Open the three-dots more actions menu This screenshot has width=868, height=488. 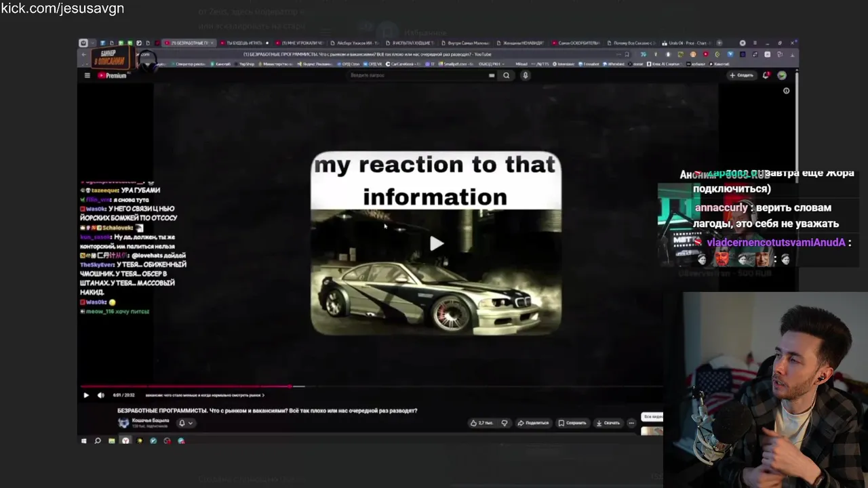(631, 423)
